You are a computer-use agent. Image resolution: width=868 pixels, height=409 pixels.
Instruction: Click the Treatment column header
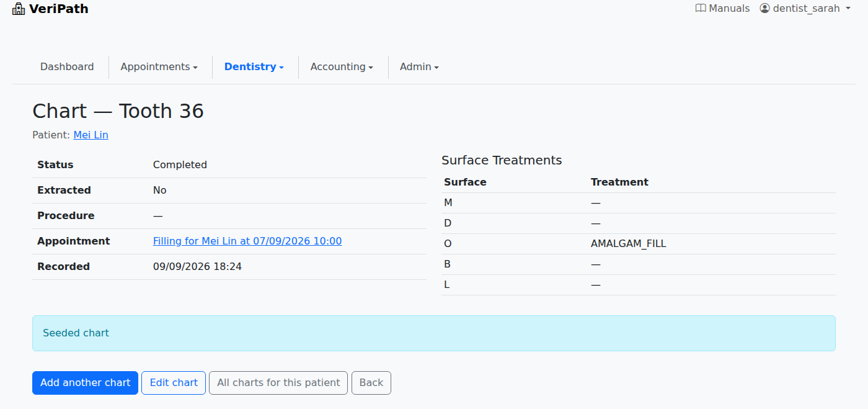pos(619,182)
